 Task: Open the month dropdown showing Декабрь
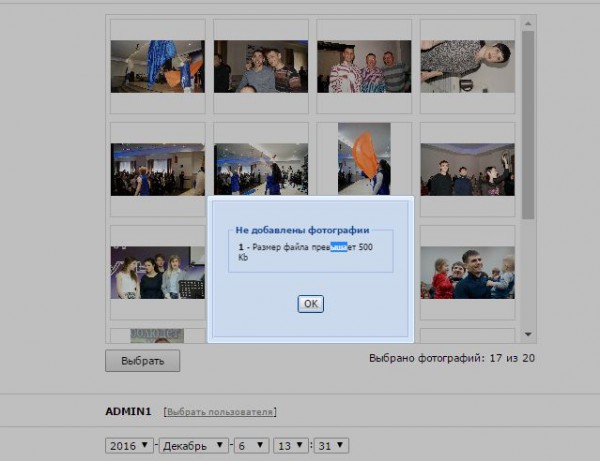click(194, 446)
